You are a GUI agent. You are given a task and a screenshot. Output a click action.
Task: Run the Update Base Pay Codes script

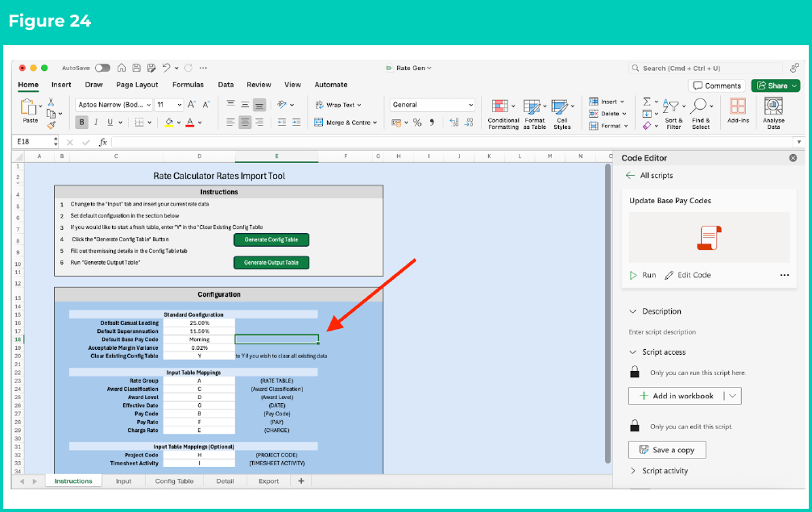click(643, 275)
